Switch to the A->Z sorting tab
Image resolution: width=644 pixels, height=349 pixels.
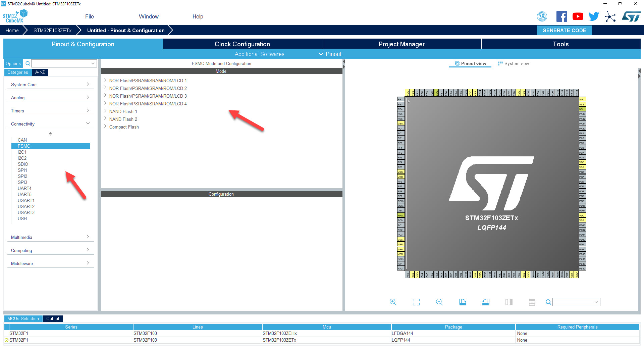coord(40,72)
